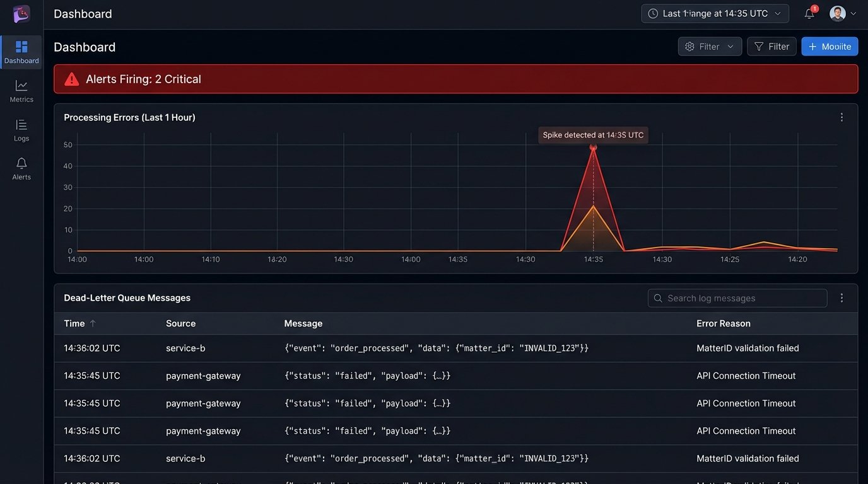Expand the user profile chevron
Viewport: 868px width, 484px height.
click(853, 13)
